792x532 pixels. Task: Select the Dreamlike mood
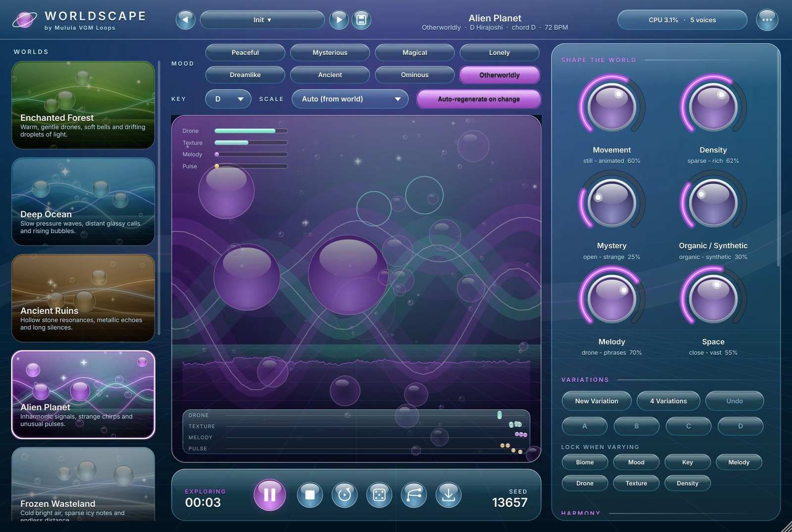pos(245,75)
